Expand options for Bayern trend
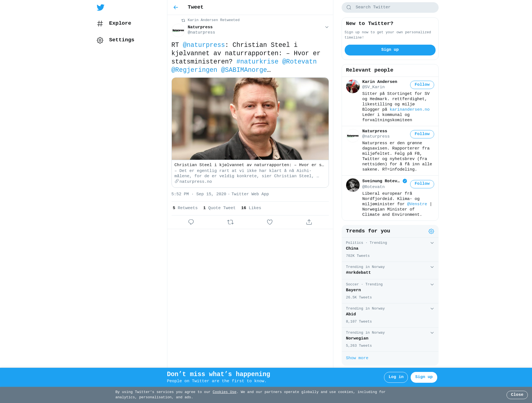This screenshot has height=403, width=532. click(432, 285)
